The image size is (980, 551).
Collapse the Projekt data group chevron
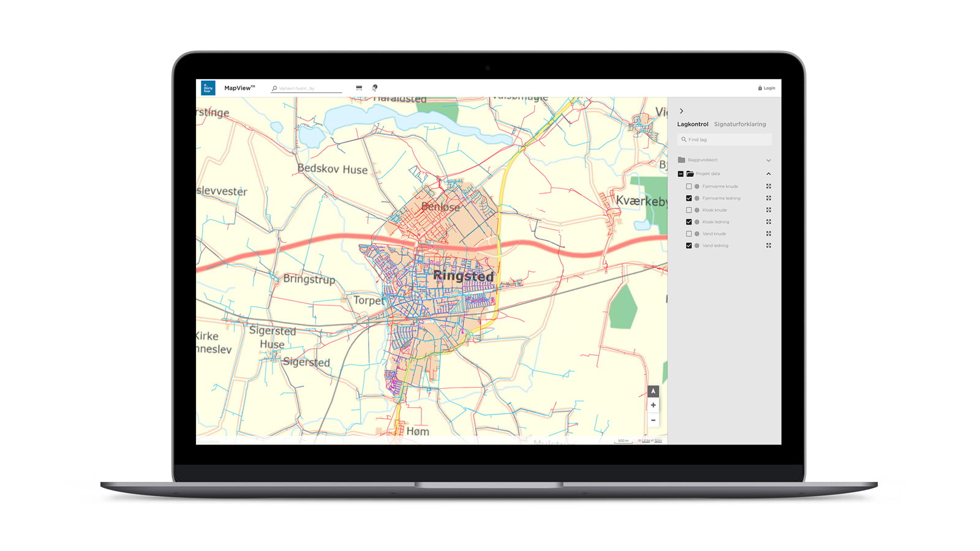[768, 174]
